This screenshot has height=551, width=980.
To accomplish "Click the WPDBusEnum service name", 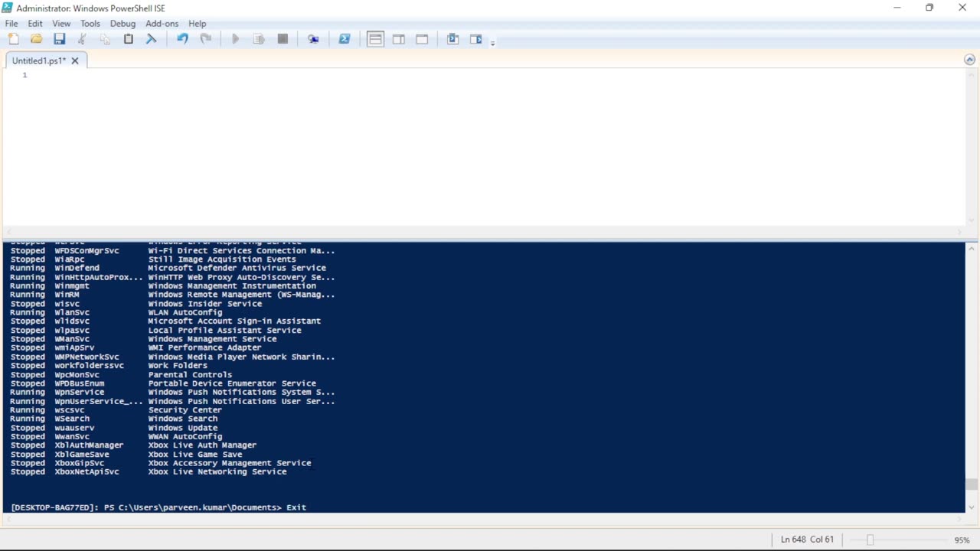I will pyautogui.click(x=80, y=383).
